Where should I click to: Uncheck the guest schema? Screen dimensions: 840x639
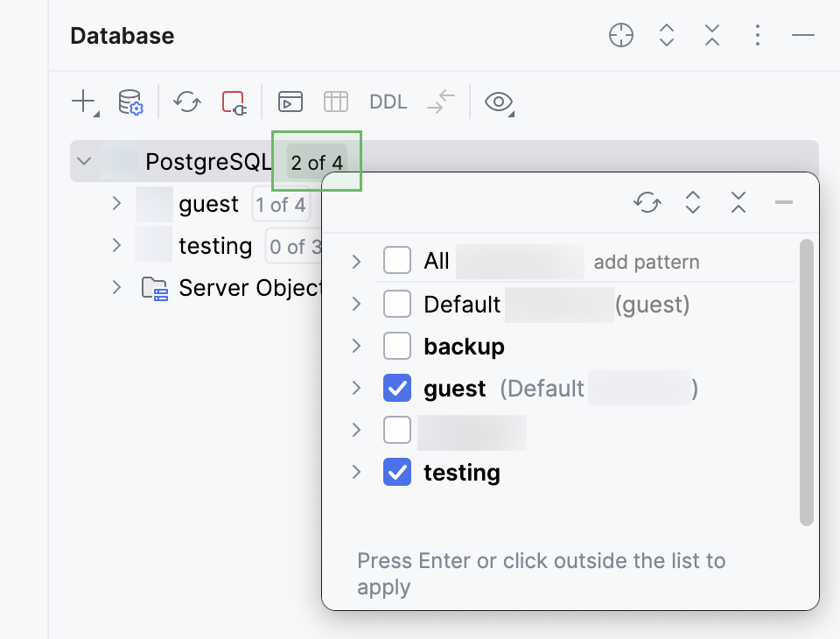click(397, 388)
